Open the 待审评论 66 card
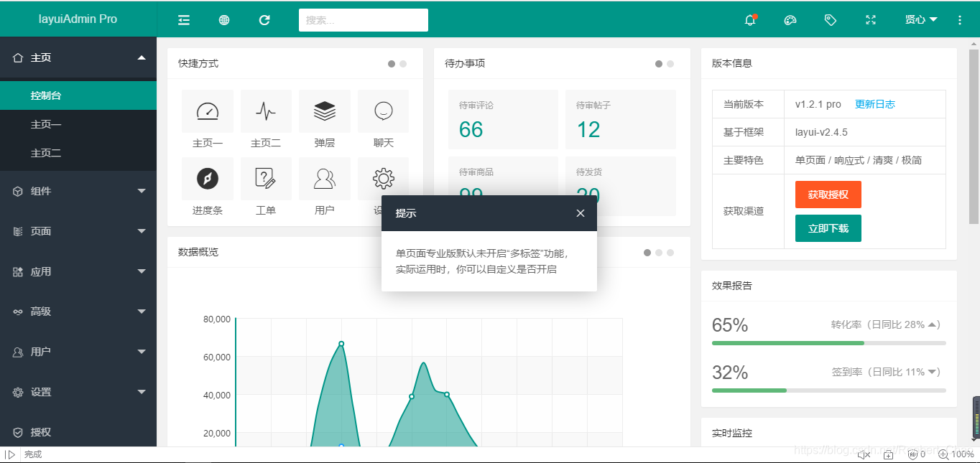 click(x=503, y=120)
